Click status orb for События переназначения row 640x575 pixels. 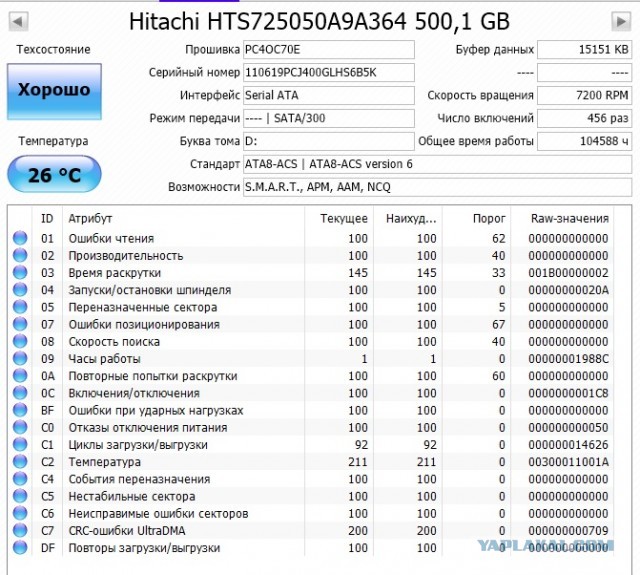pos(20,479)
